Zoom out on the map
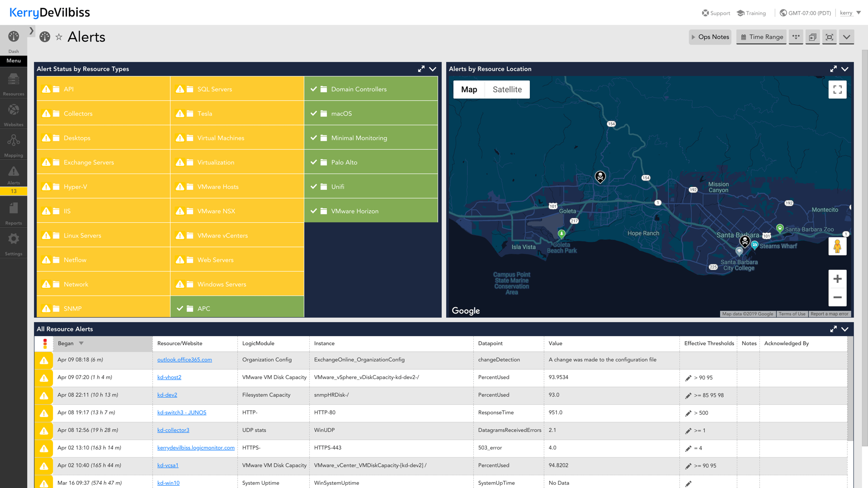Viewport: 868px width, 488px height. [837, 297]
